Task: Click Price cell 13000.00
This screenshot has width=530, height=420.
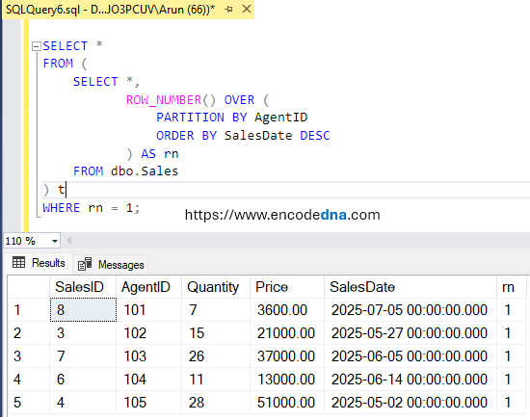Action: (x=287, y=380)
